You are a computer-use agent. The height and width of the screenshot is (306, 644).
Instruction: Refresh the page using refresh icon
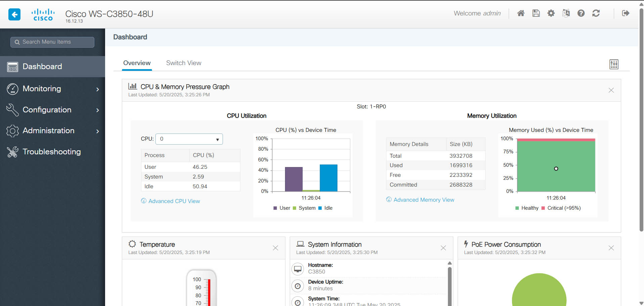(x=596, y=13)
